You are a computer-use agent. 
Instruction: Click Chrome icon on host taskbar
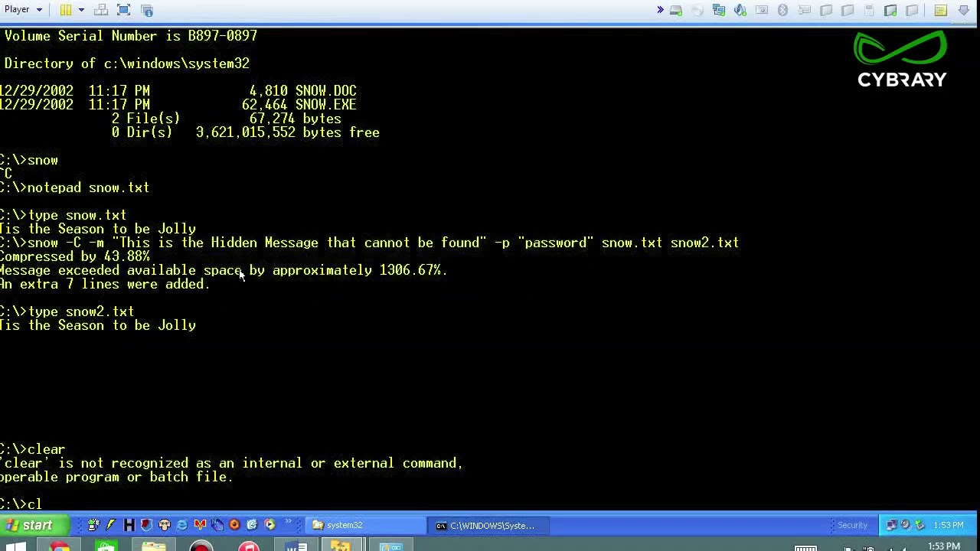tap(59, 546)
